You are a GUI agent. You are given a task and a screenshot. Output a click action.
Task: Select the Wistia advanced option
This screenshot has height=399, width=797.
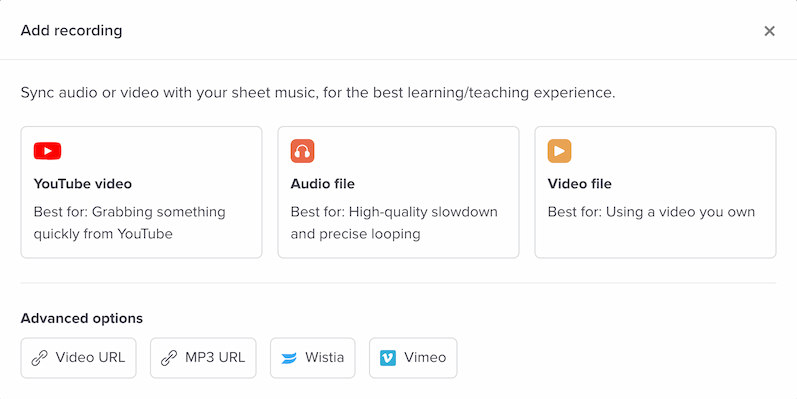[x=313, y=358]
